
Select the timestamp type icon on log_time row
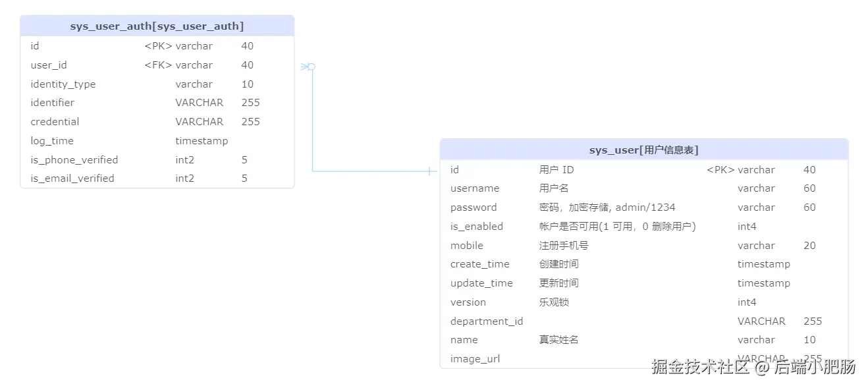pos(202,140)
